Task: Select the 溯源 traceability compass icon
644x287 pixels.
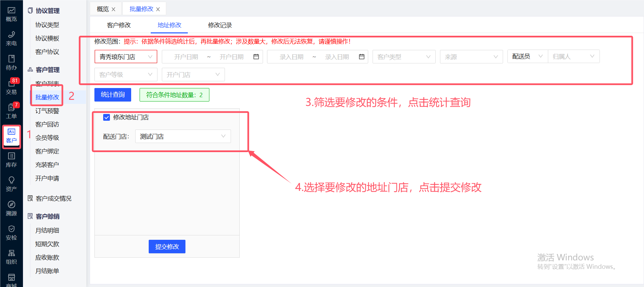Action: (11, 208)
